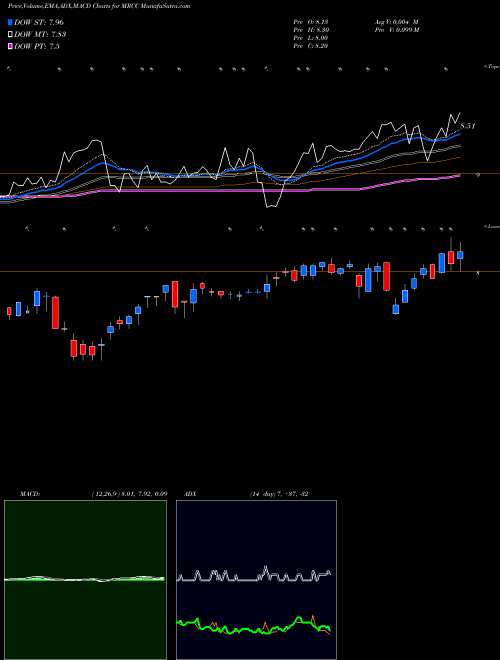Click the average volume 0.004 M text
500x660 pixels.
395,22
